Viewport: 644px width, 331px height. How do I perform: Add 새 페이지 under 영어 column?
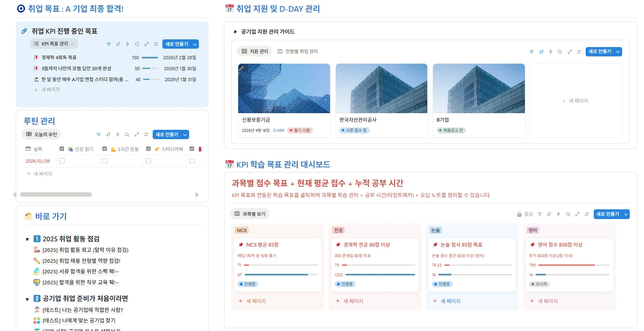click(x=569, y=301)
